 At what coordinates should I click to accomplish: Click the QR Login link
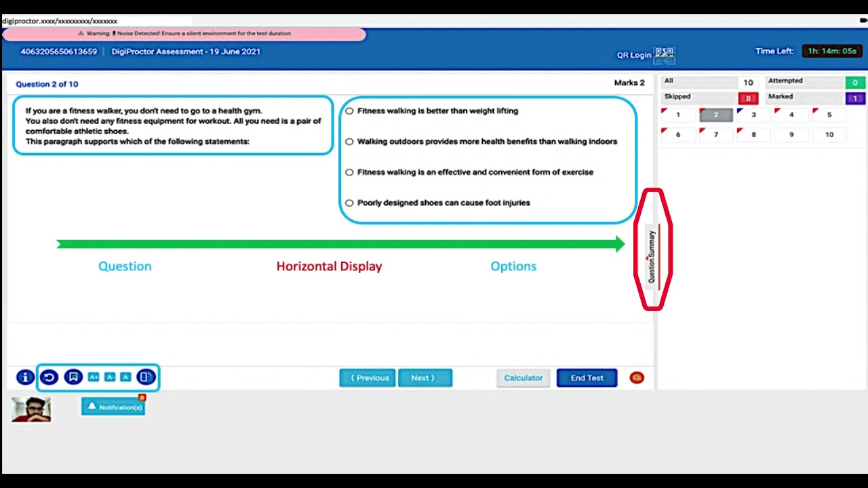point(634,56)
